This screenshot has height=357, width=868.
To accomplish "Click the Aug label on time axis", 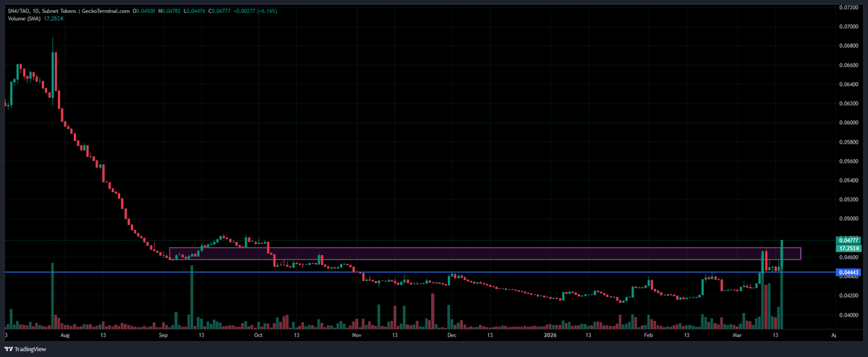I will pos(64,336).
